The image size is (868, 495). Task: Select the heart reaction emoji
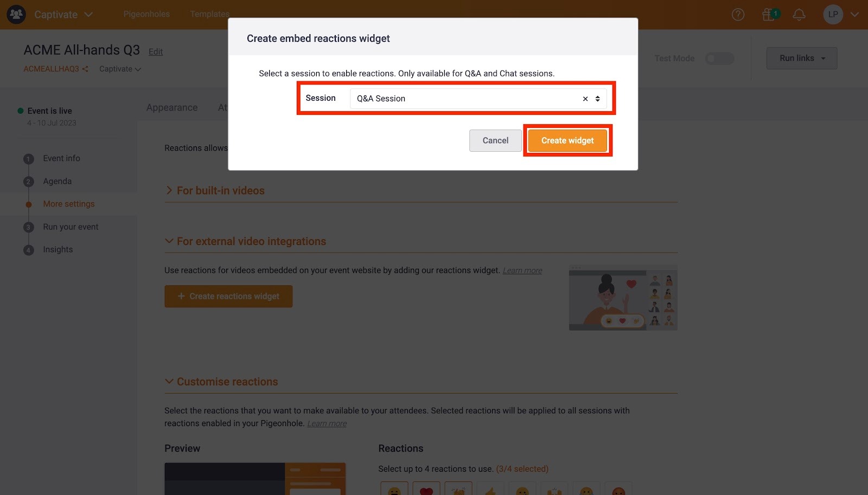(x=426, y=490)
